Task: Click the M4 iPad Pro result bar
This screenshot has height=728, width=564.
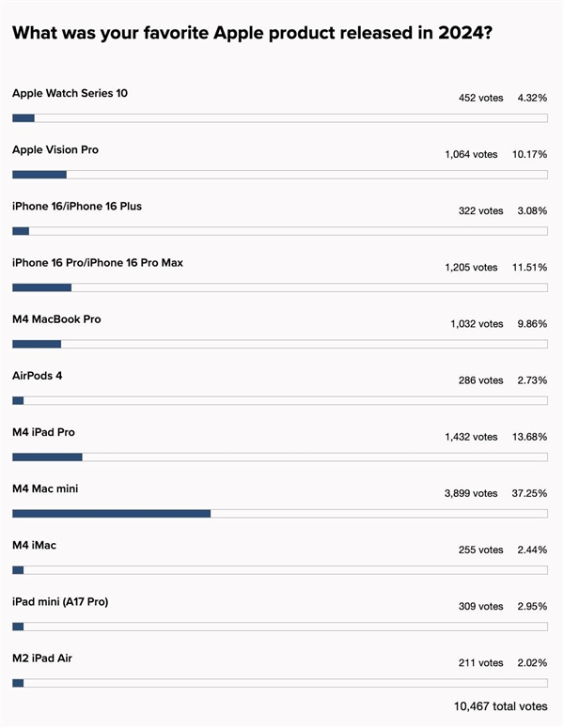Action: tap(279, 457)
